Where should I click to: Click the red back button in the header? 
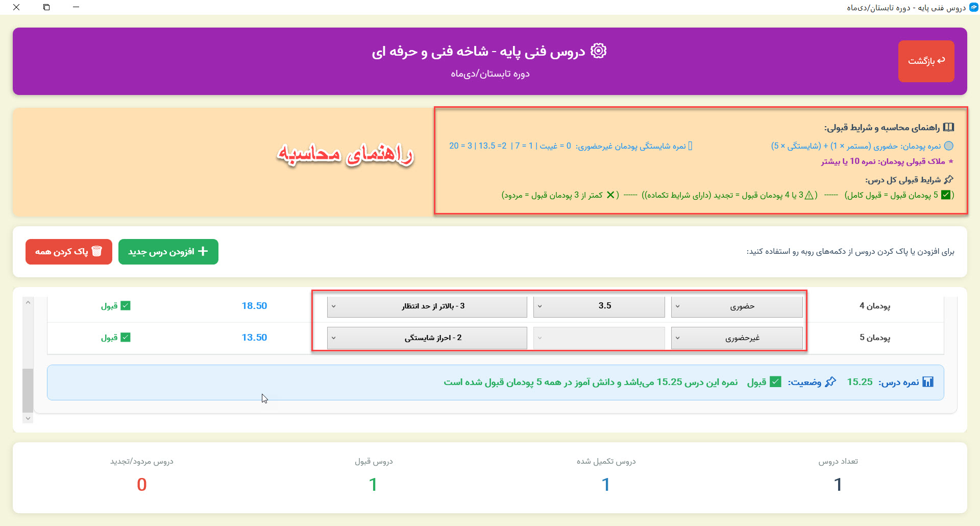[926, 61]
